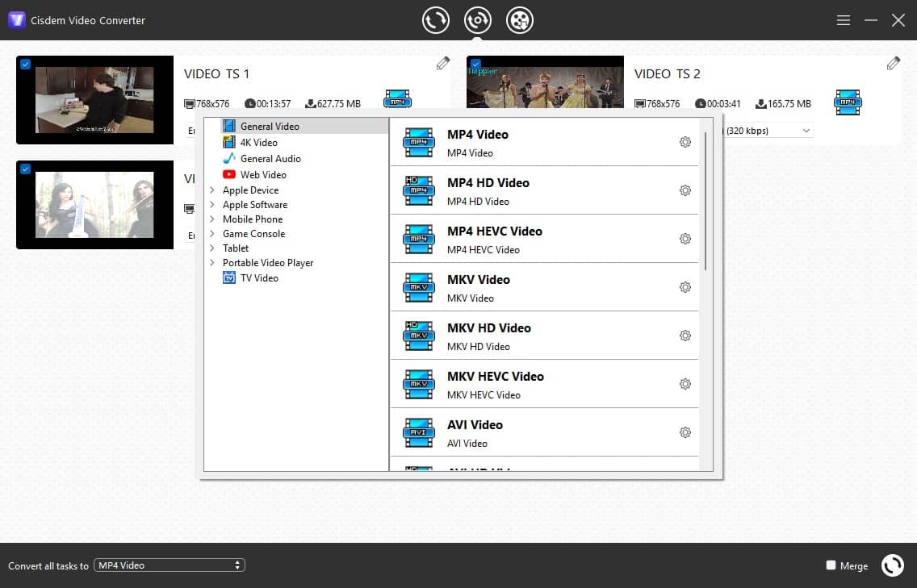Open the convert tab icon in top toolbar

coord(436,20)
